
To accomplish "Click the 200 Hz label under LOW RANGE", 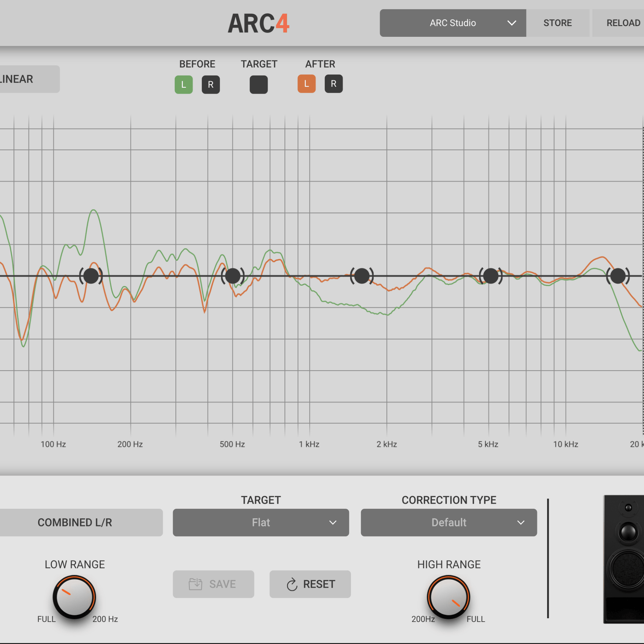I will 105,619.
